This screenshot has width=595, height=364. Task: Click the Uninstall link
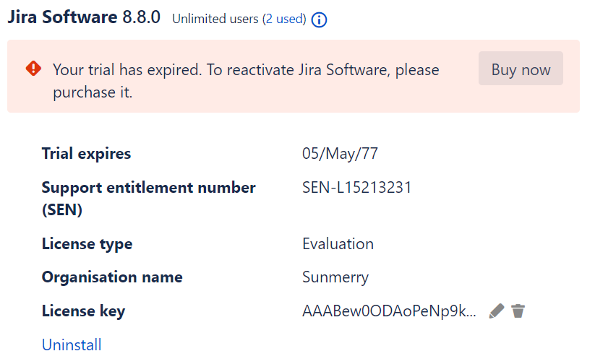point(72,344)
